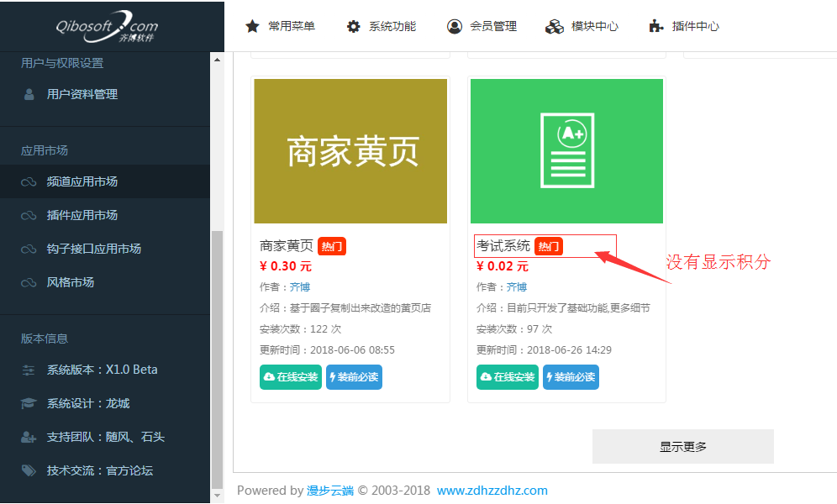Click 技术交流：官方论坛 entry
This screenshot has width=837, height=504.
(100, 470)
